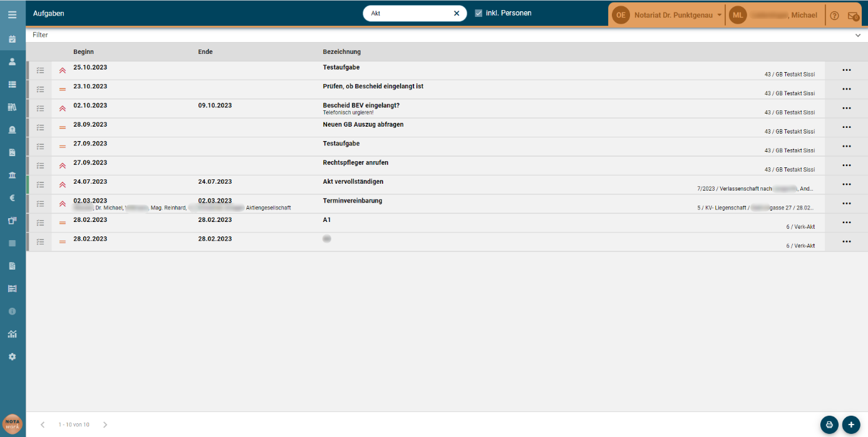This screenshot has width=868, height=437.
Task: Open the PDF file icon in sidebar
Action: [x=12, y=152]
